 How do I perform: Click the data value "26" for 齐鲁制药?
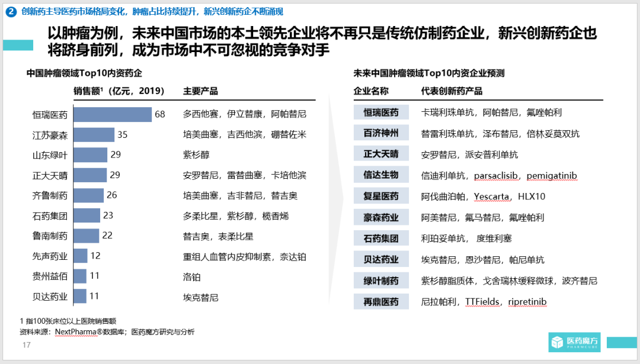point(112,195)
